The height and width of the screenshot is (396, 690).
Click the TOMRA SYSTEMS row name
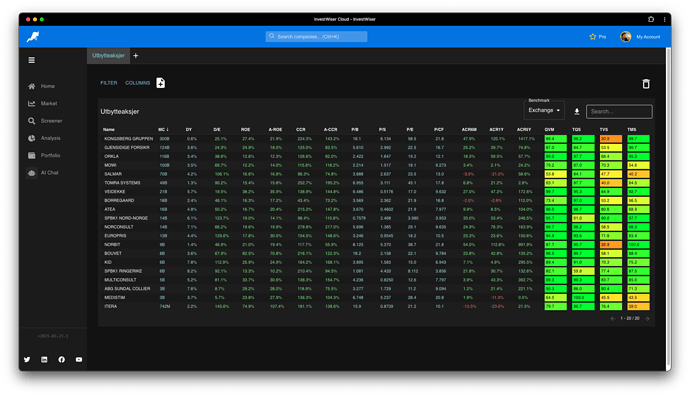tap(122, 183)
